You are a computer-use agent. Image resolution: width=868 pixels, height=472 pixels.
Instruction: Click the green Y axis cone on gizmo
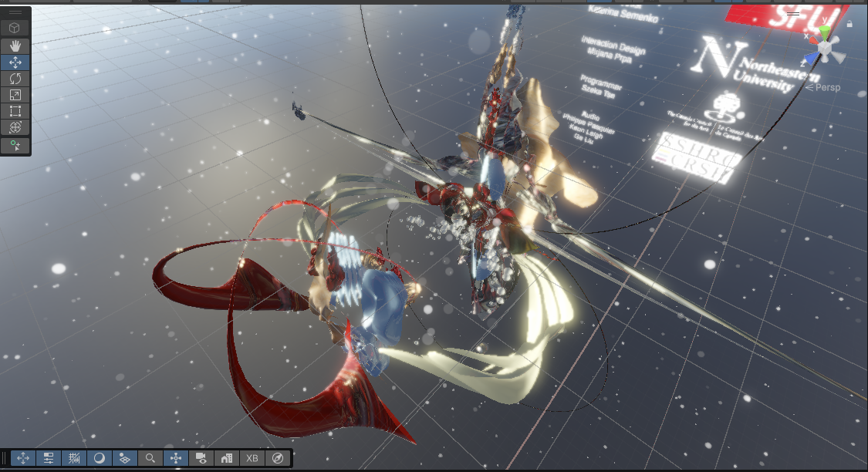tap(825, 34)
